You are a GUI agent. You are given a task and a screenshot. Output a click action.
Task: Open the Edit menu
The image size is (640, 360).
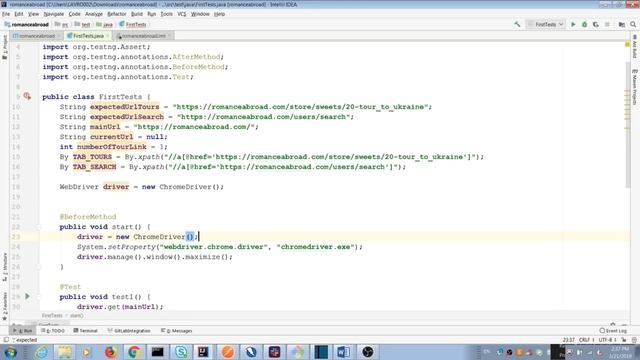click(x=19, y=14)
